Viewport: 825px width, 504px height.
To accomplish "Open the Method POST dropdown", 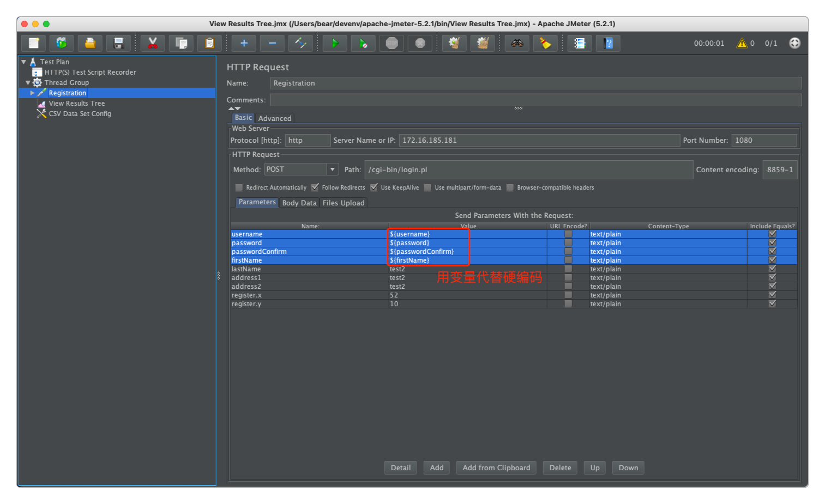I will pyautogui.click(x=332, y=169).
